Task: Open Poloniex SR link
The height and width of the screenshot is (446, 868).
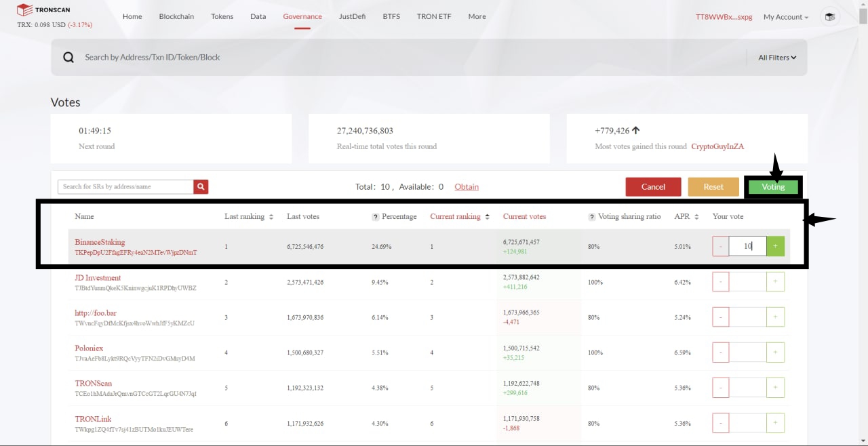Action: 89,348
